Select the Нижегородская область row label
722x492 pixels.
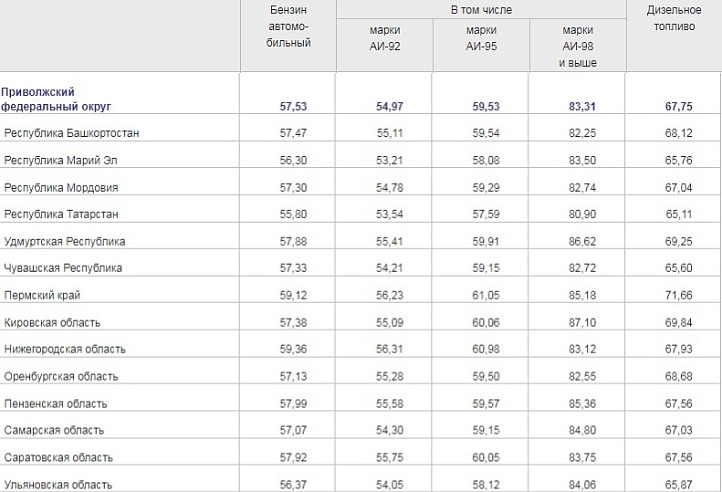pyautogui.click(x=65, y=350)
